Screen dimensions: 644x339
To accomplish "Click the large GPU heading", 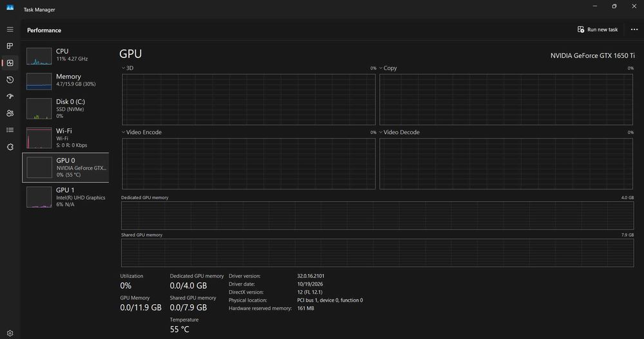I will point(131,54).
